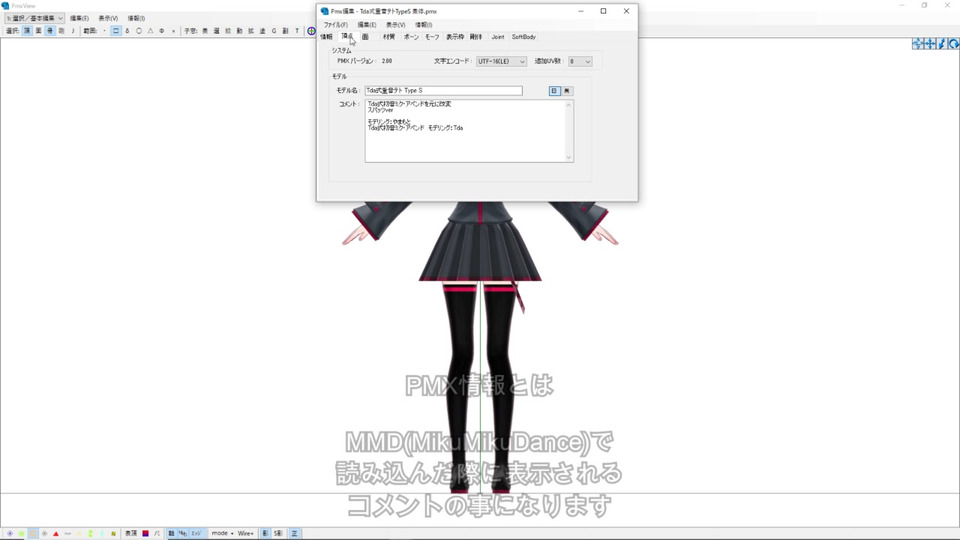
Task: Open the 追加UV数 dropdown
Action: 580,61
